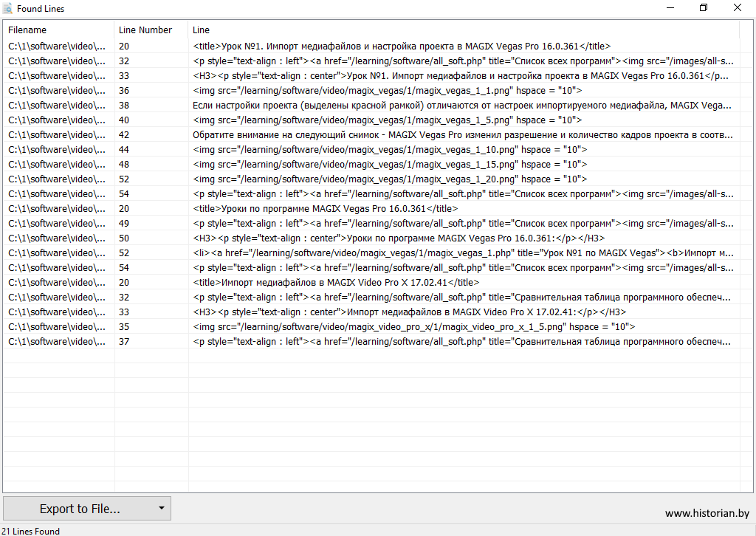Select the row with magix_vegas_1_15.png image
Viewport: 756px width, 536px height.
[390, 164]
